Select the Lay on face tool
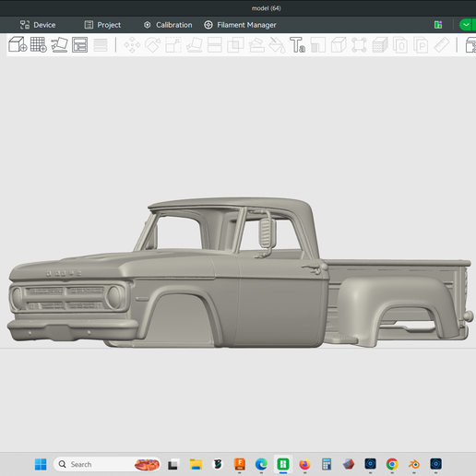The height and width of the screenshot is (476, 476). (x=195, y=45)
